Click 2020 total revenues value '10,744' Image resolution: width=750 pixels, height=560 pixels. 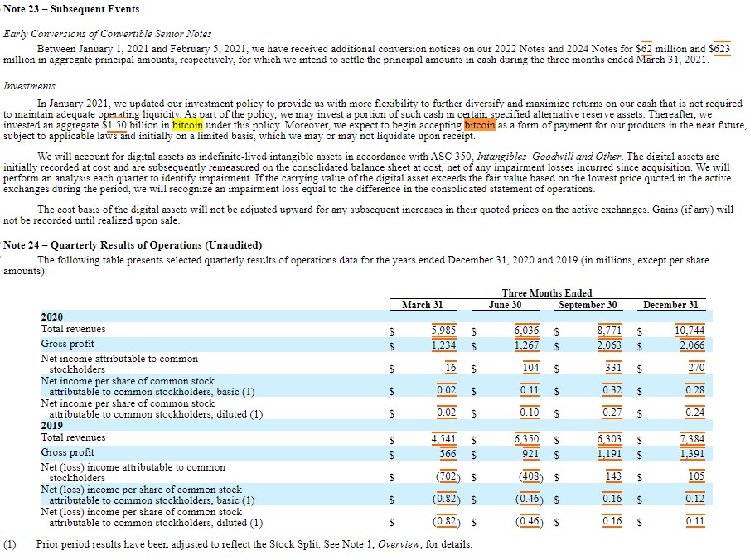(690, 330)
